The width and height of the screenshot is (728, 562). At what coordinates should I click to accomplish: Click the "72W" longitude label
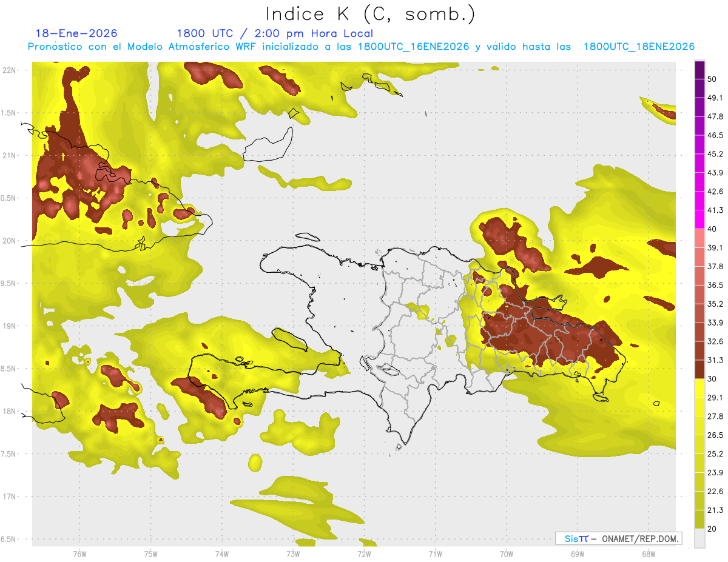click(x=364, y=554)
